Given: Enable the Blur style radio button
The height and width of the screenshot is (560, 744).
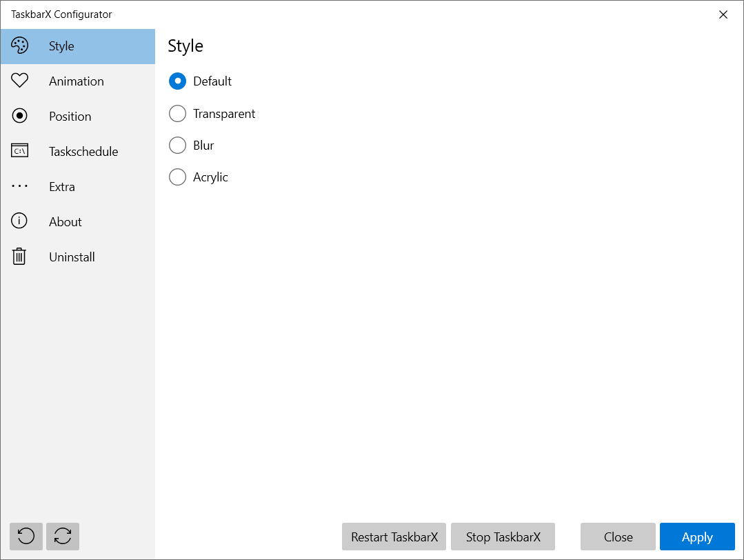Looking at the screenshot, I should [x=177, y=146].
